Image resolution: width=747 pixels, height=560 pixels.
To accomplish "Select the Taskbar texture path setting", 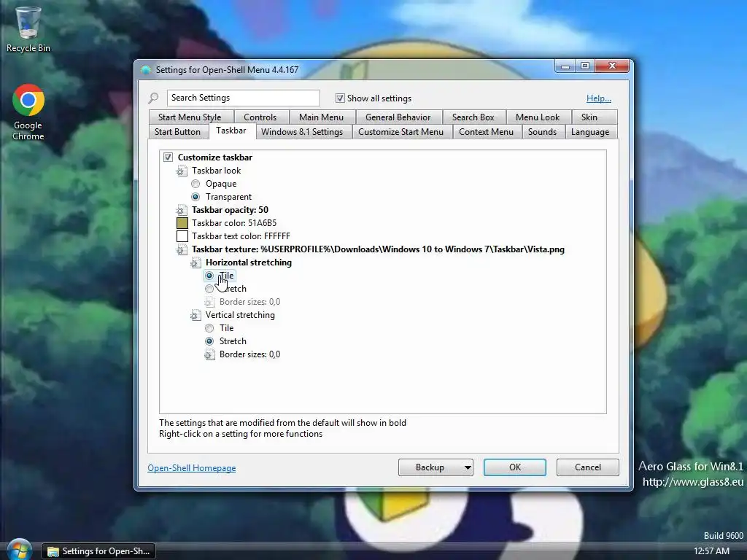I will pos(379,249).
